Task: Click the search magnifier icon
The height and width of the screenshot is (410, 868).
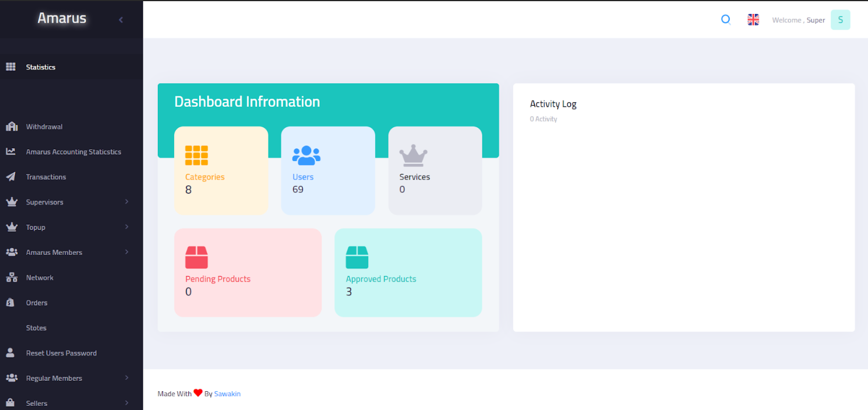Action: pyautogui.click(x=726, y=20)
